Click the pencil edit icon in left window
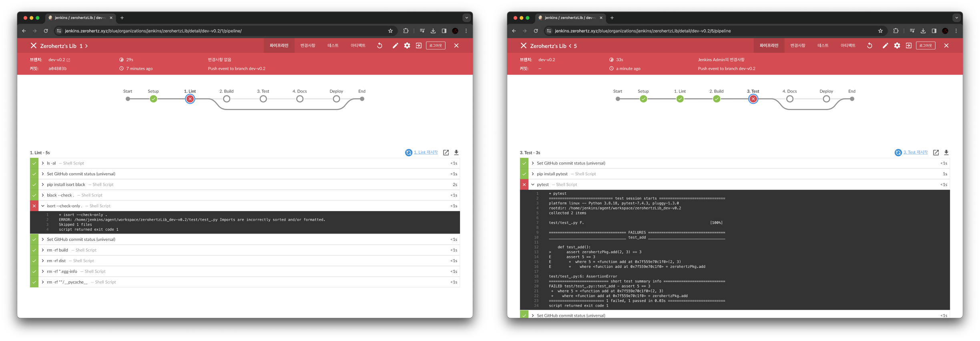The image size is (980, 341). (395, 46)
